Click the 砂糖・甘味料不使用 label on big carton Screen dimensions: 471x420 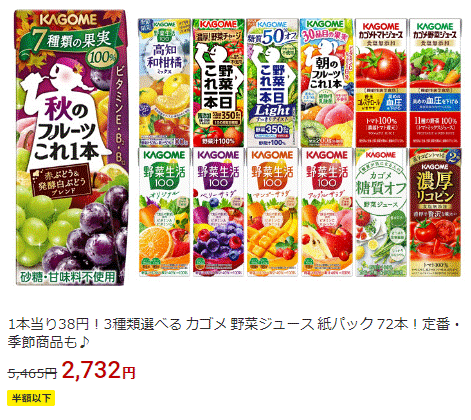[68, 277]
